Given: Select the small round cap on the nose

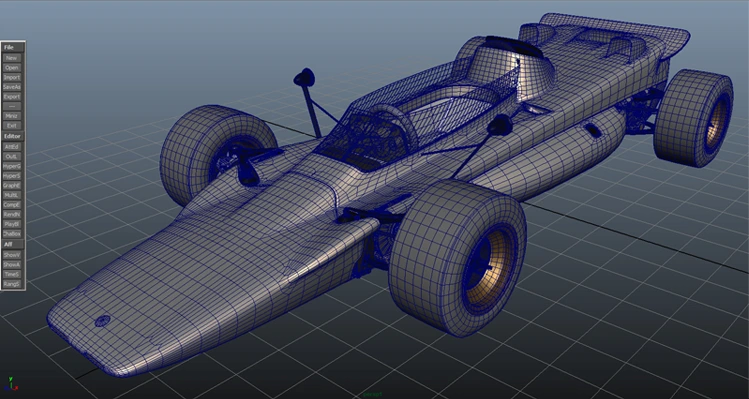Looking at the screenshot, I should coord(102,321).
